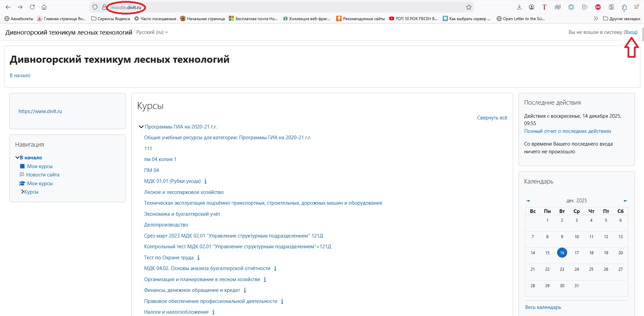
Task: Click Свернуть всё link
Action: click(492, 118)
